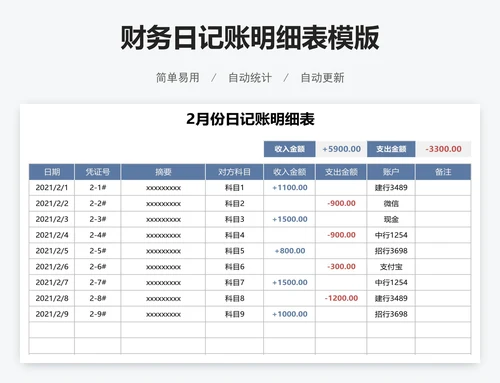500x383 pixels.
Task: Click the 备注 column header
Action: pos(443,172)
